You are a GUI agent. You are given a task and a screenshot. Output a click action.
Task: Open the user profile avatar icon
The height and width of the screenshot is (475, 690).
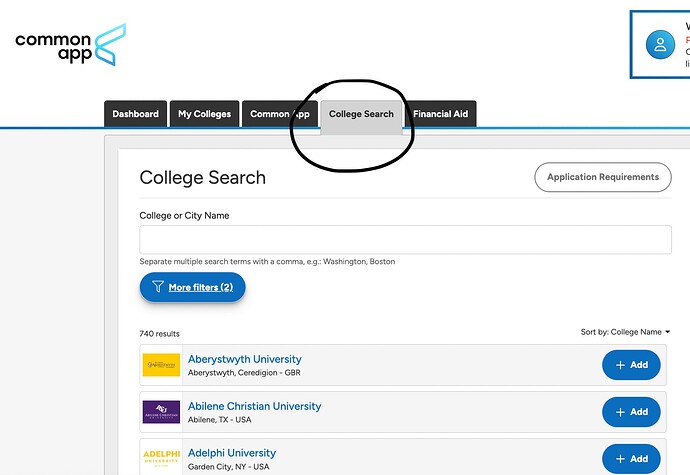coord(660,44)
